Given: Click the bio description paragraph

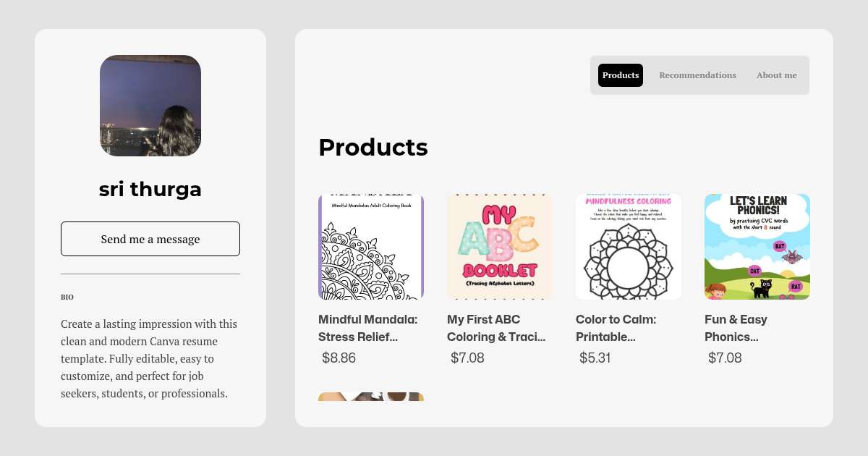Looking at the screenshot, I should [x=150, y=359].
